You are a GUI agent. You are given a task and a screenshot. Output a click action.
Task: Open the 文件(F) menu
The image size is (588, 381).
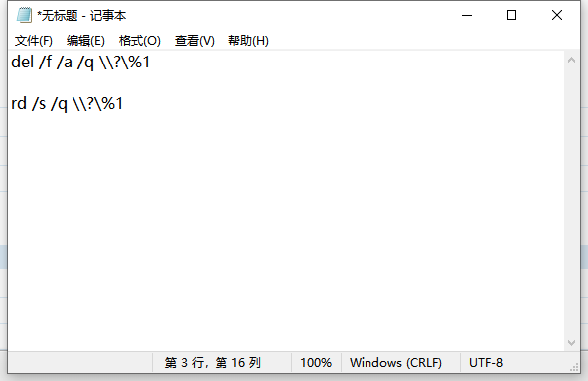pos(34,41)
